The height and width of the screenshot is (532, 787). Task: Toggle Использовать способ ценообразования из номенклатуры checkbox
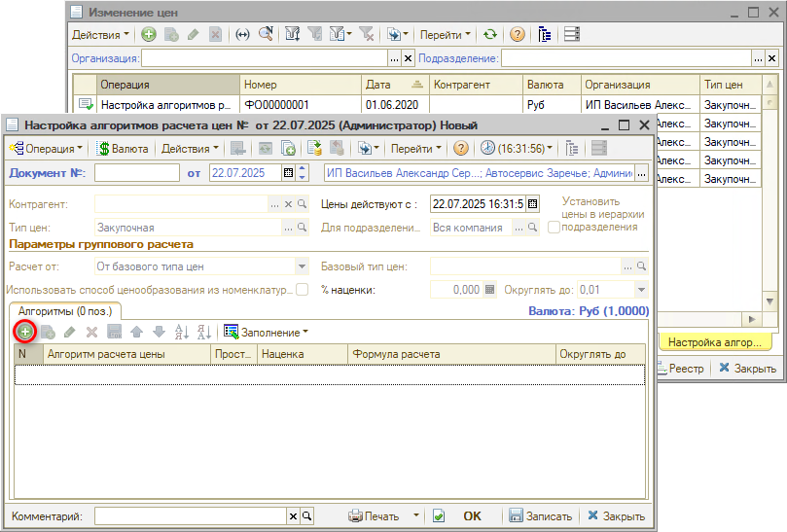(x=303, y=289)
